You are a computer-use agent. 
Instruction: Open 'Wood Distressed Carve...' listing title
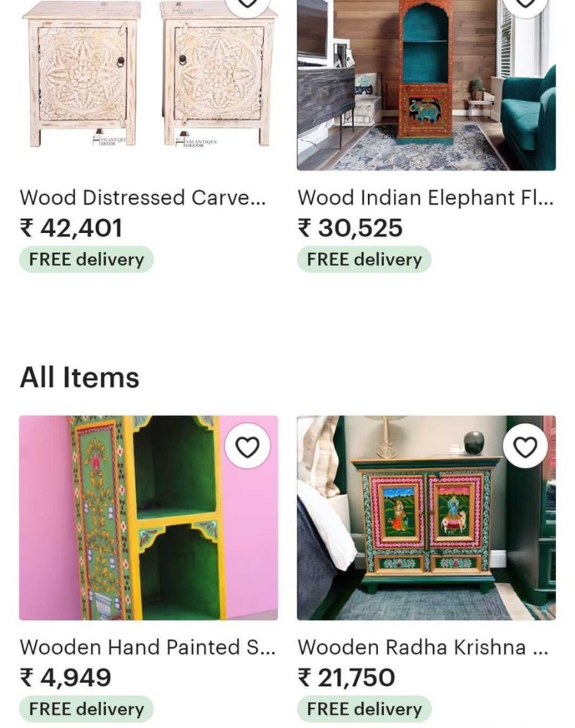tap(143, 198)
